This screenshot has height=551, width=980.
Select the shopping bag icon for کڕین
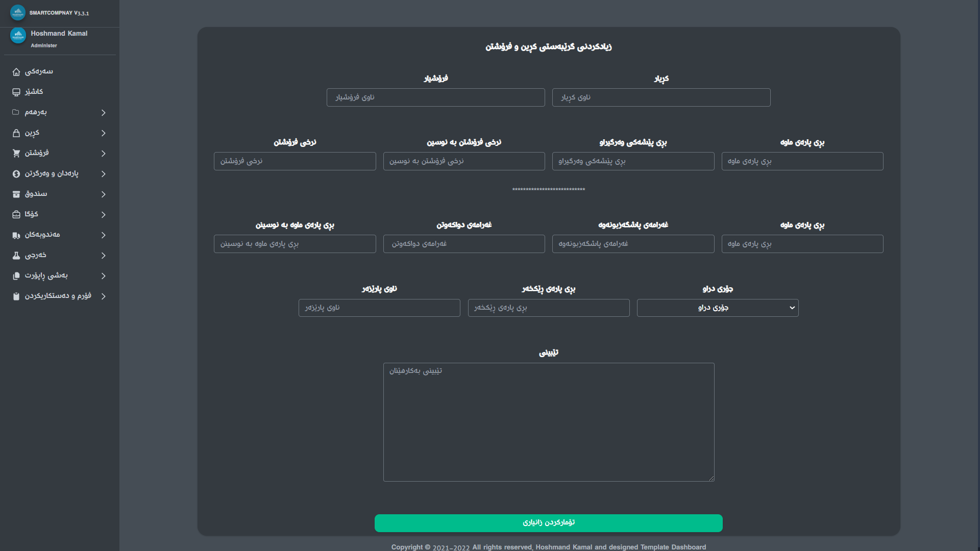click(16, 133)
